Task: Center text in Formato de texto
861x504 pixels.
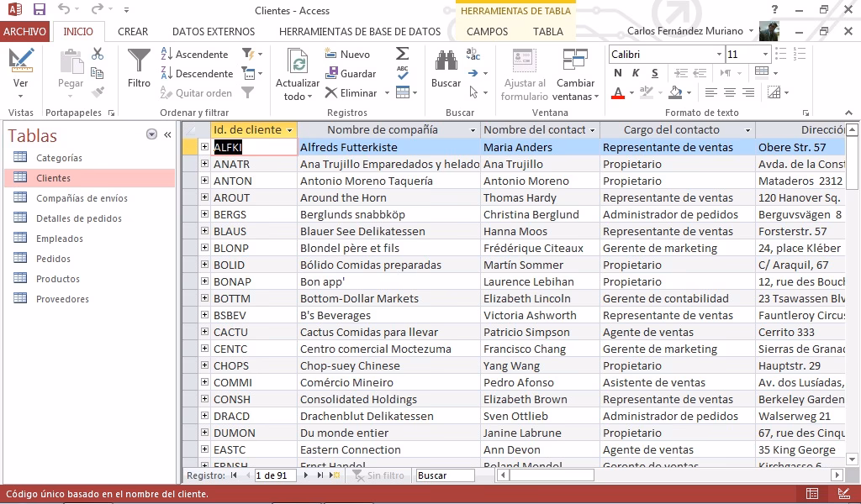Action: [x=730, y=92]
